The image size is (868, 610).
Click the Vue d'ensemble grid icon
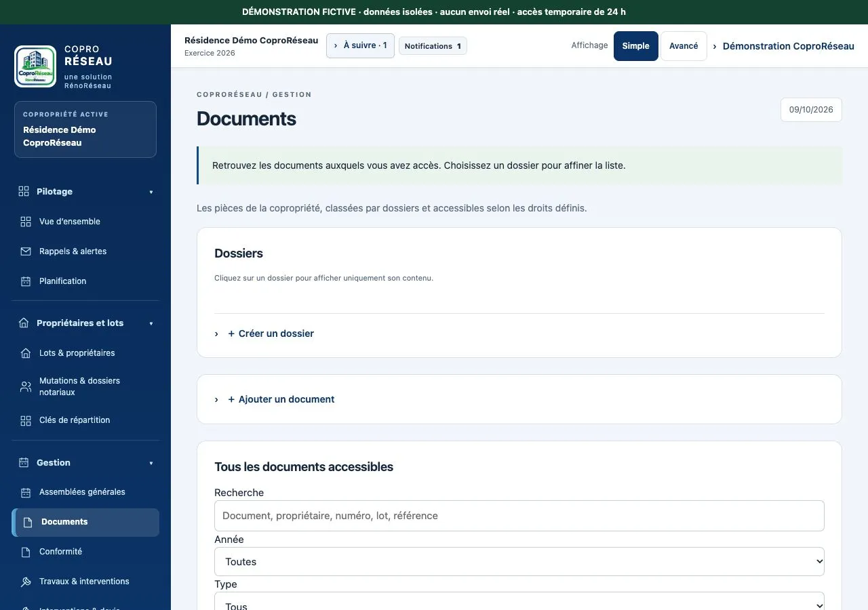pos(26,222)
